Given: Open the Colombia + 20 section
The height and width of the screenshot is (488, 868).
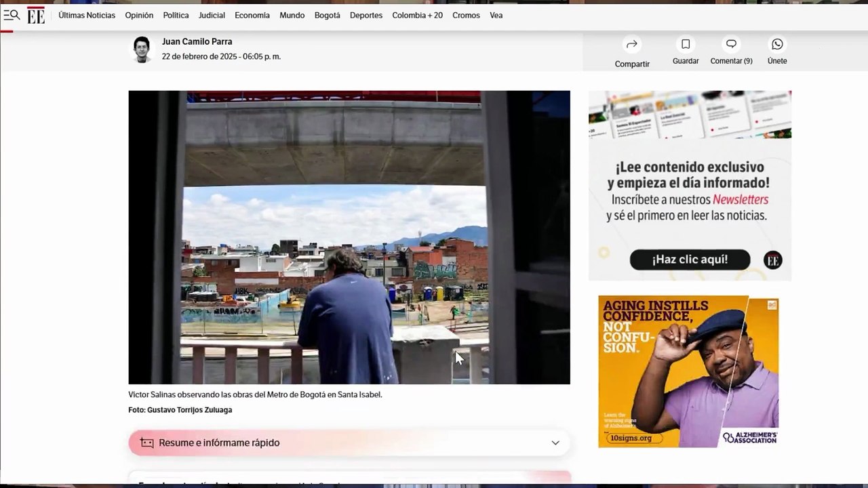Looking at the screenshot, I should coord(417,16).
